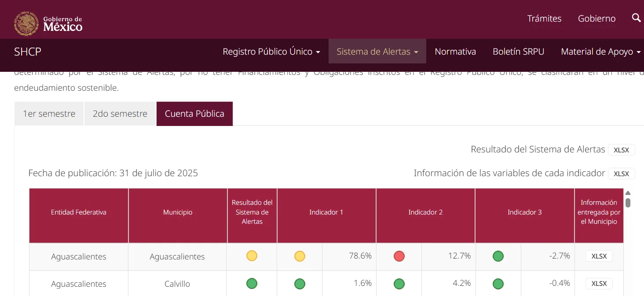Click yellow Indicador 1 circle for Aguascalientes
The image size is (644, 296).
point(300,256)
